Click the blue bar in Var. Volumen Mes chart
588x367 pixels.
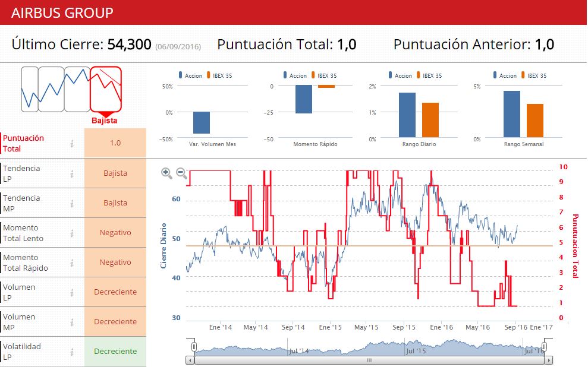click(202, 122)
